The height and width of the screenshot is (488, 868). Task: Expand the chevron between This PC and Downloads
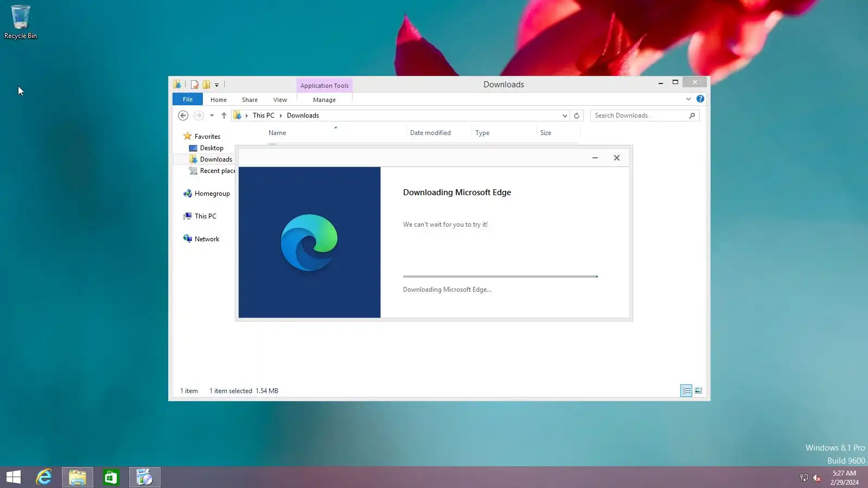point(280,115)
